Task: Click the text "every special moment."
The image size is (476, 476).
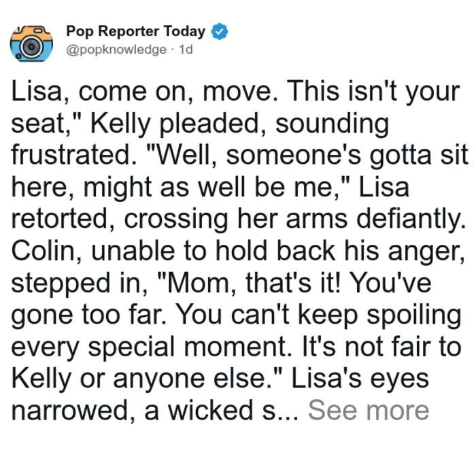Action: pos(151,347)
